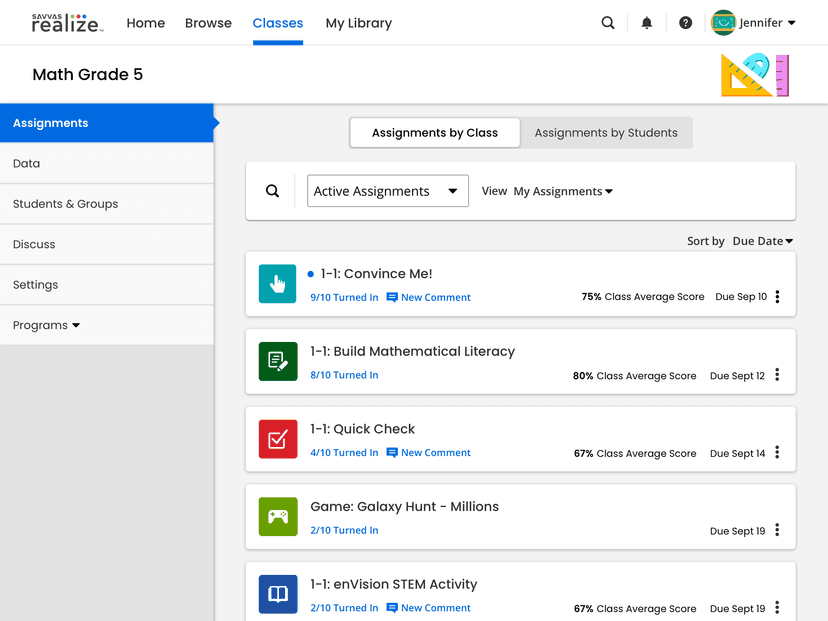
Task: Go to the Browse tab
Action: [208, 23]
